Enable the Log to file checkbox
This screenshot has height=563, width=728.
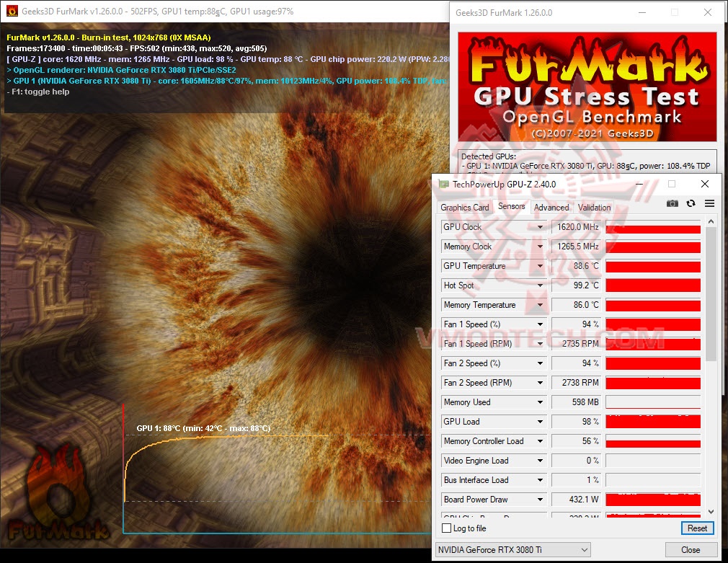(x=447, y=528)
